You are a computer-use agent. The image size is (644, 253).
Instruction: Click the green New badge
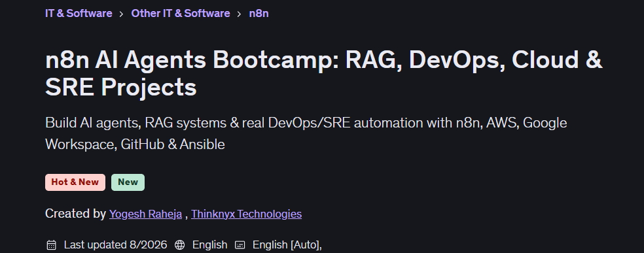point(128,182)
